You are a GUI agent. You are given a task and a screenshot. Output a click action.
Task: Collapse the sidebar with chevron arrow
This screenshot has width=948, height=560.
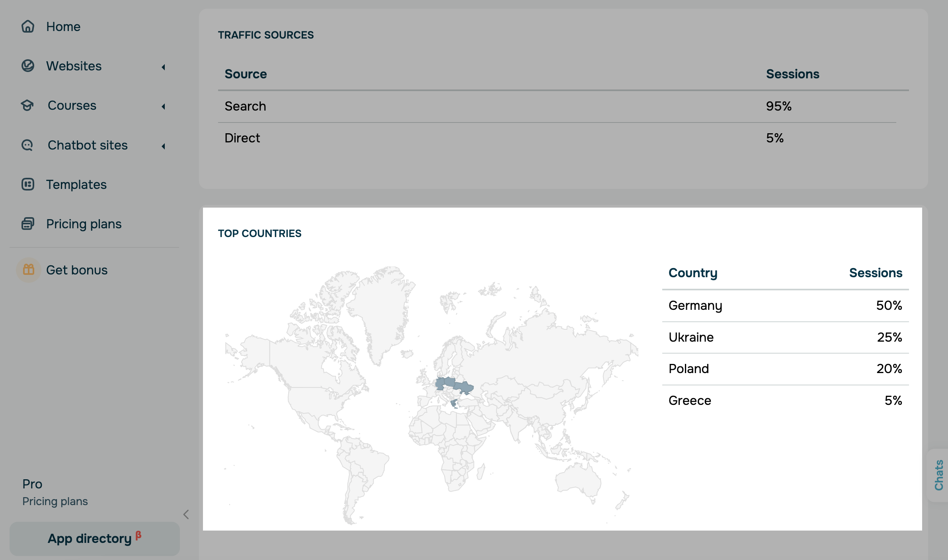(186, 514)
